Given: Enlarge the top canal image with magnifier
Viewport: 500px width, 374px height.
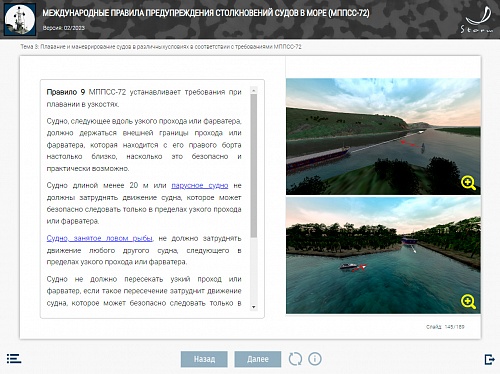Looking at the screenshot, I should [468, 183].
